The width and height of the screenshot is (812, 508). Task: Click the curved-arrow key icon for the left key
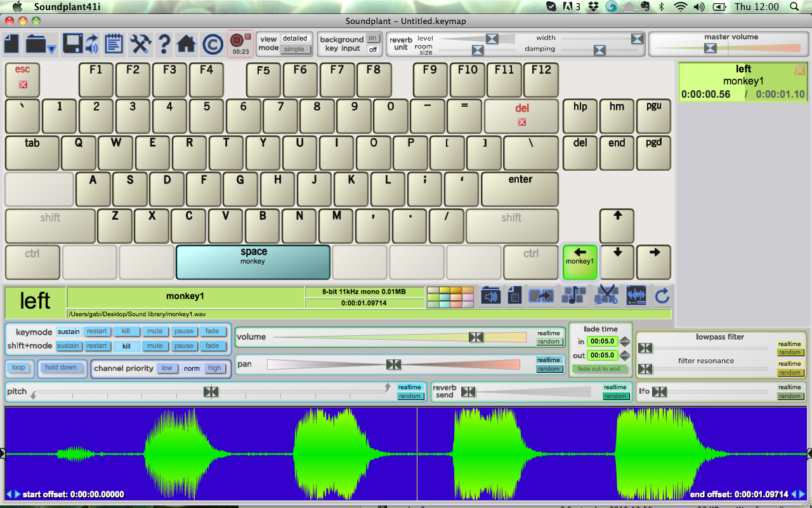point(541,295)
